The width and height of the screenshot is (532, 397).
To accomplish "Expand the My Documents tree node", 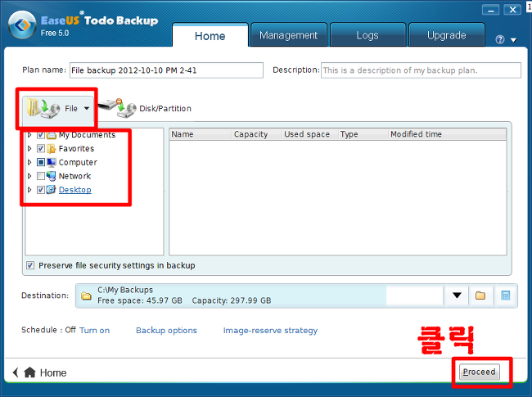I will pyautogui.click(x=29, y=135).
